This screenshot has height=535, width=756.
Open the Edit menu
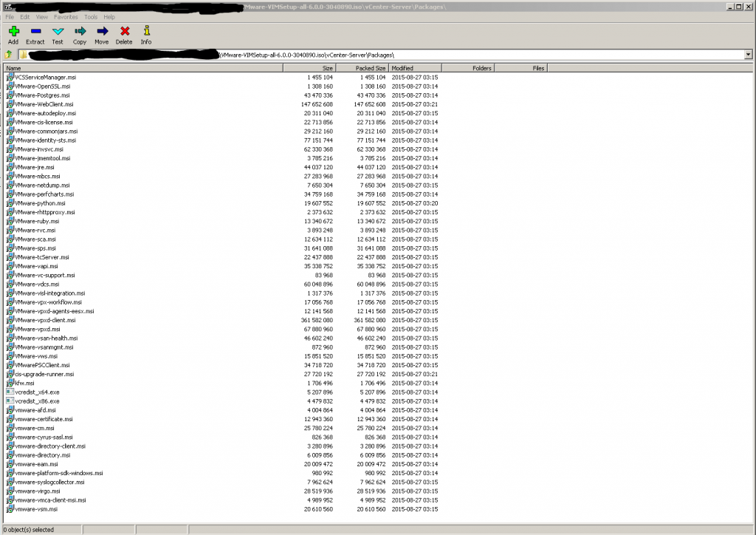(24, 17)
